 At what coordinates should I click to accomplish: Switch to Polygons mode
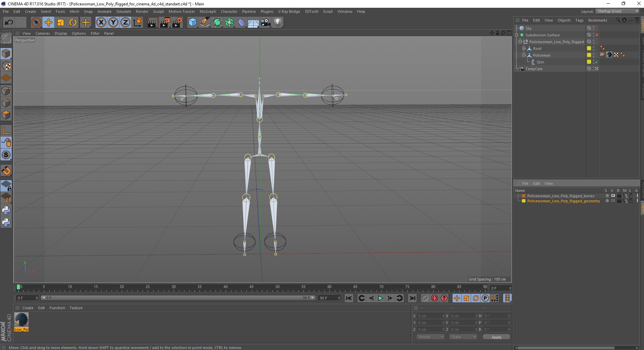pyautogui.click(x=6, y=115)
